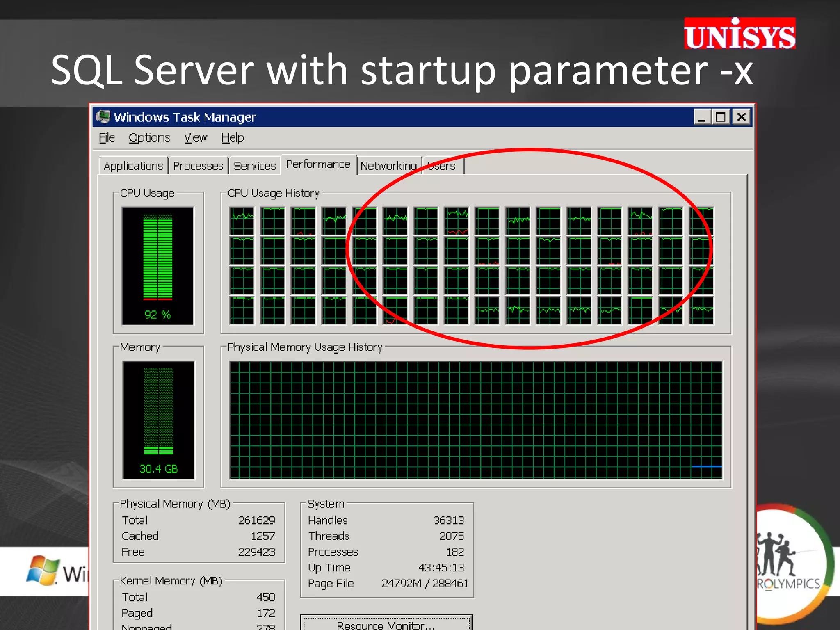This screenshot has height=630, width=840.
Task: Click the Unisys logo
Action: (740, 33)
